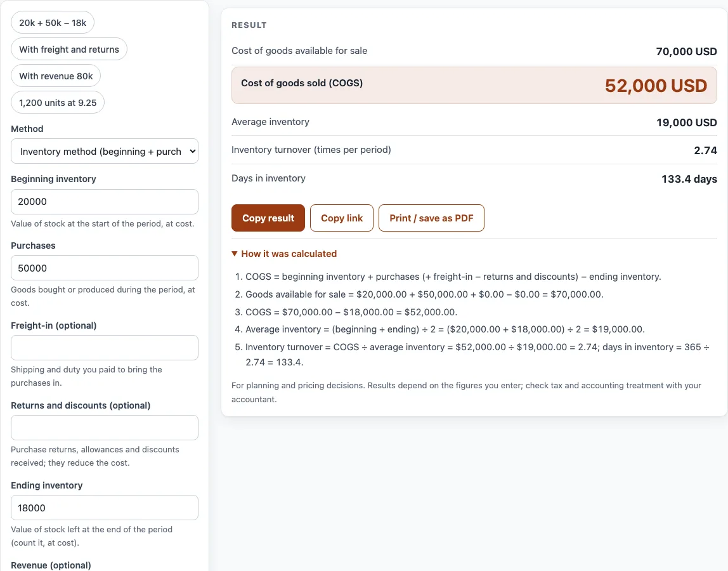Open Print / save as PDF
Image resolution: width=728 pixels, height=571 pixels.
click(x=431, y=218)
